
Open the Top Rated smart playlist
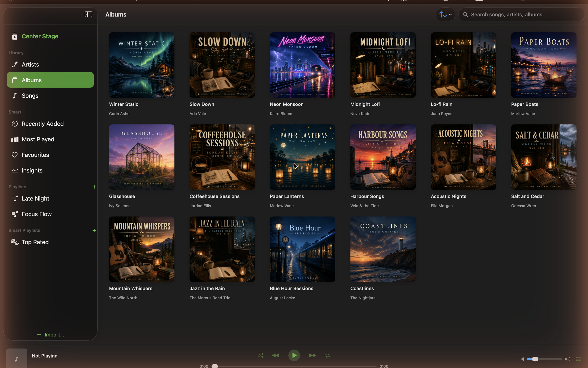tap(50, 242)
